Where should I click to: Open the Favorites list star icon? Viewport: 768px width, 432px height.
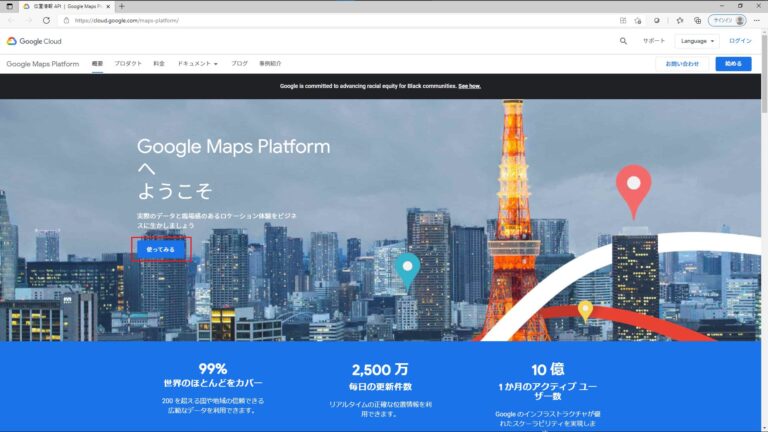(x=680, y=21)
